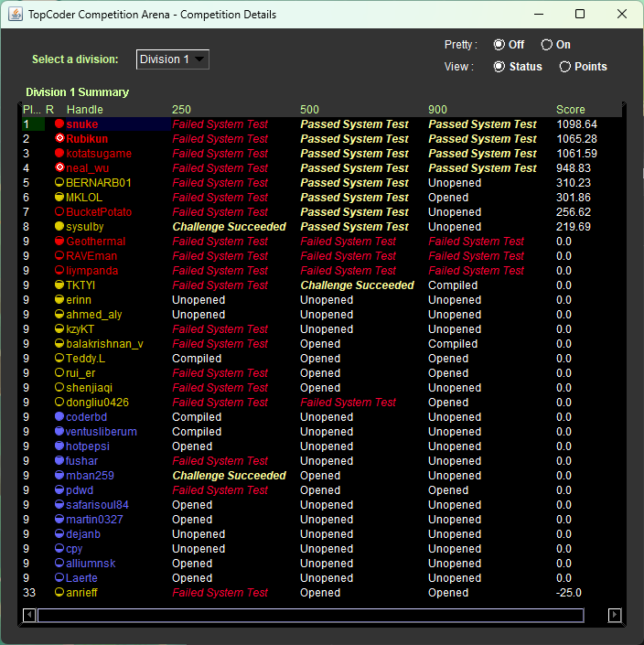Click mban259's 250 Challenge Succeeded cell

(x=229, y=476)
